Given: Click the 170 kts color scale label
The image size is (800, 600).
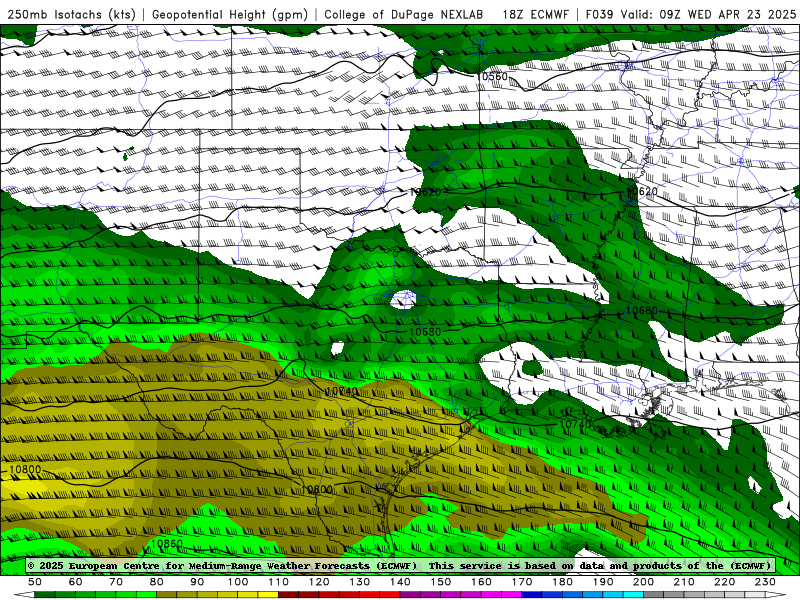Looking at the screenshot, I should pyautogui.click(x=522, y=582).
